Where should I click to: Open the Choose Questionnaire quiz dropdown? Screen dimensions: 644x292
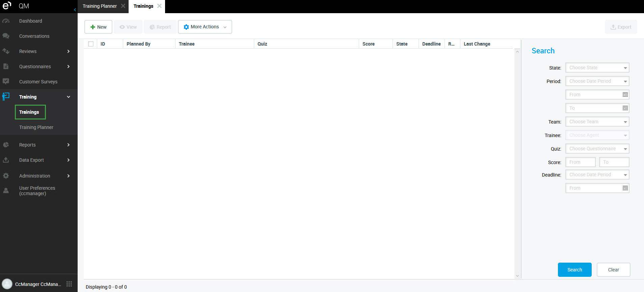pos(597,149)
